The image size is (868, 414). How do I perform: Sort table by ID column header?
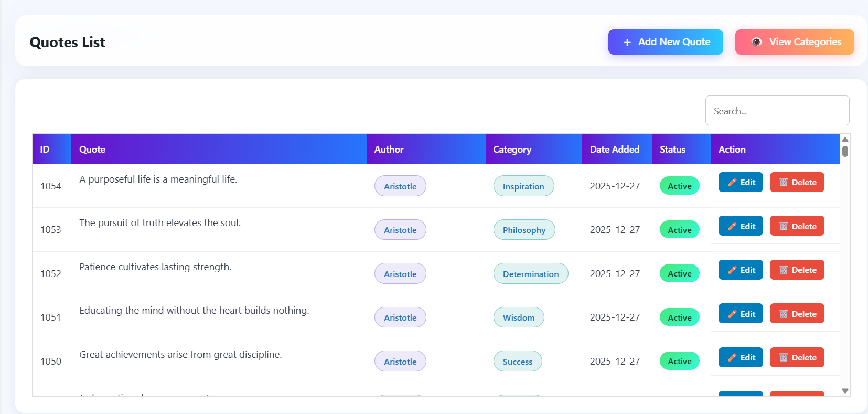pyautogui.click(x=45, y=150)
